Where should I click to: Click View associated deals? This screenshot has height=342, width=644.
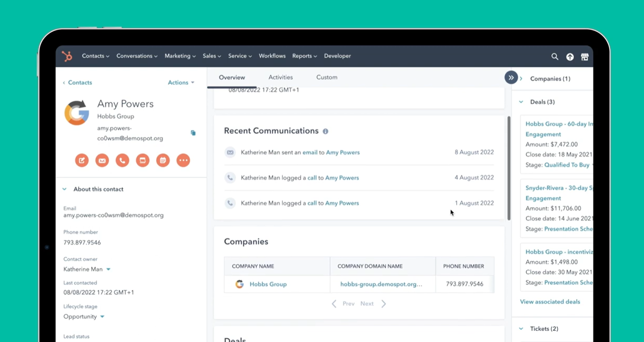point(550,302)
